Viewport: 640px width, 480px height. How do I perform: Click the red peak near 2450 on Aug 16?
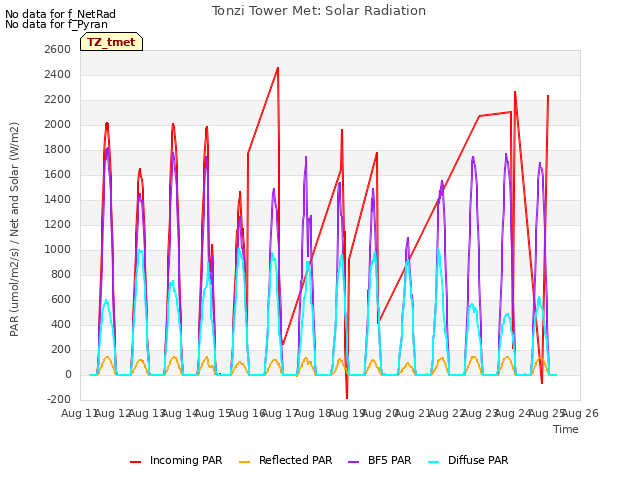(278, 68)
